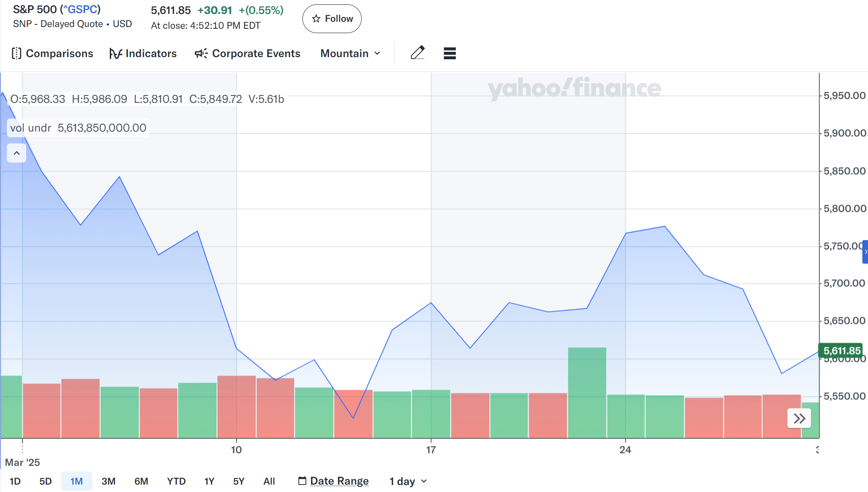Jump to latest data with double-arrow button

799,419
